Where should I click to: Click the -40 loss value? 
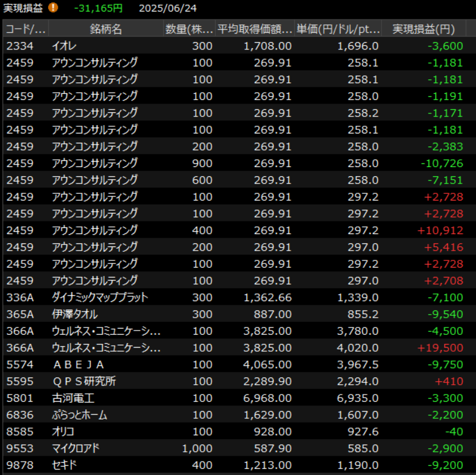coord(454,432)
